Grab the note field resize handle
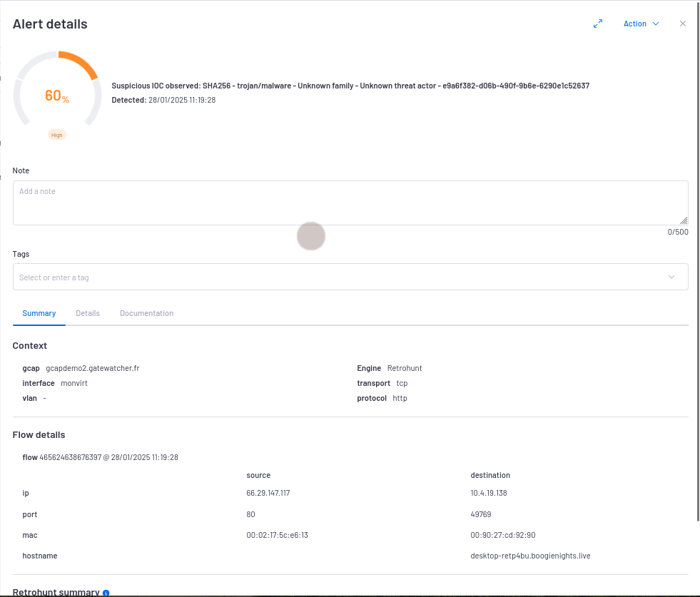The image size is (700, 597). [x=684, y=220]
